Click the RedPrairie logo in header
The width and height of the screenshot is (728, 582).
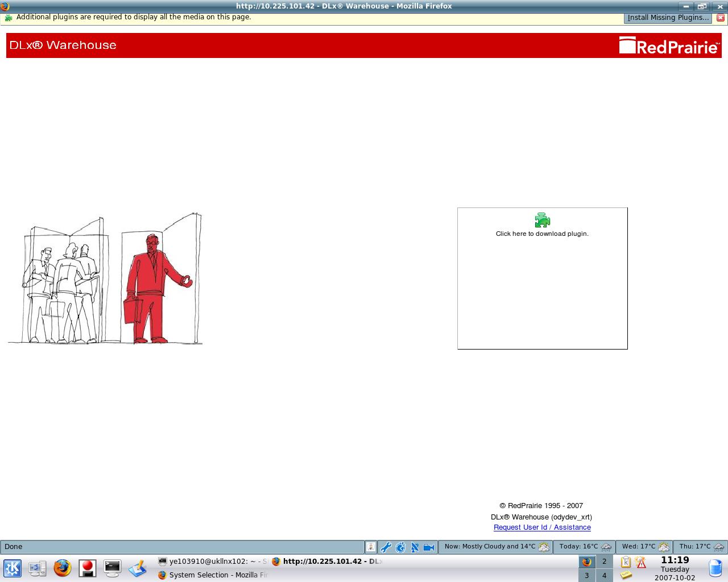[669, 45]
